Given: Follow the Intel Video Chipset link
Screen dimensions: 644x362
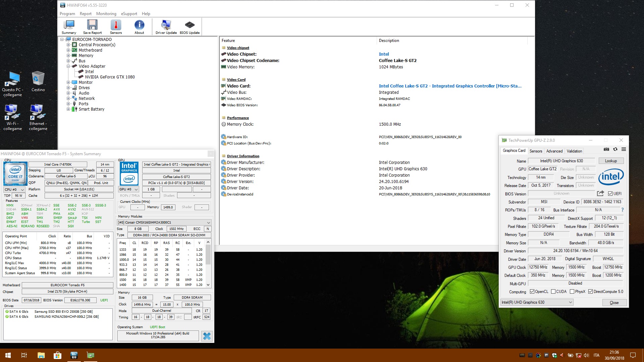Looking at the screenshot, I should 384,54.
